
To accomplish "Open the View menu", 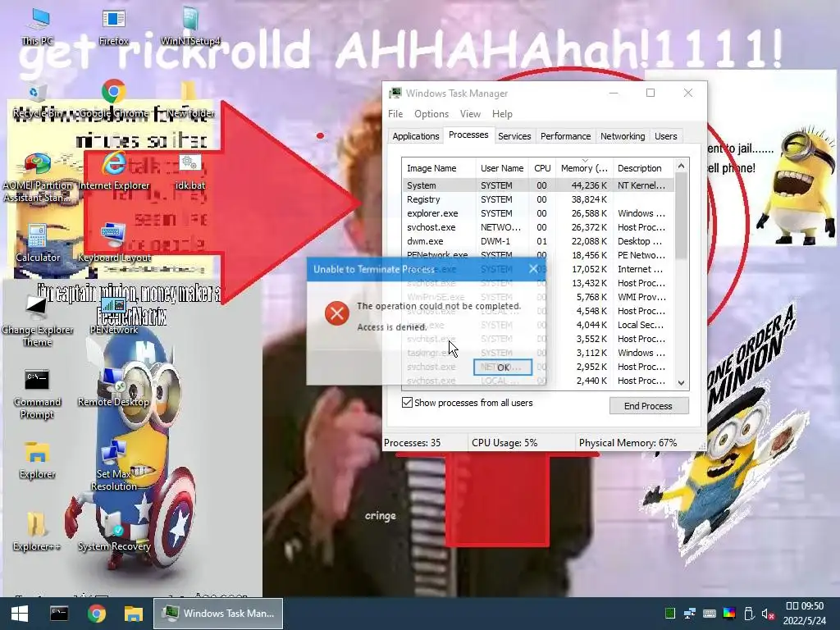I will tap(470, 113).
